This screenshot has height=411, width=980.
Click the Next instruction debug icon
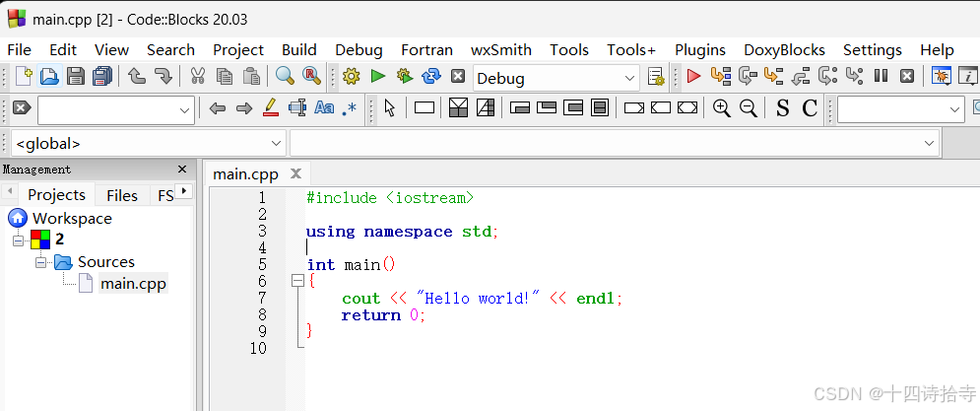click(x=827, y=76)
